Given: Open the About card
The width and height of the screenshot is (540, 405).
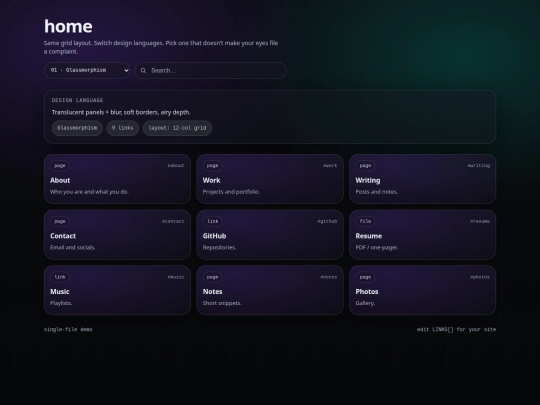Looking at the screenshot, I should pos(117,179).
